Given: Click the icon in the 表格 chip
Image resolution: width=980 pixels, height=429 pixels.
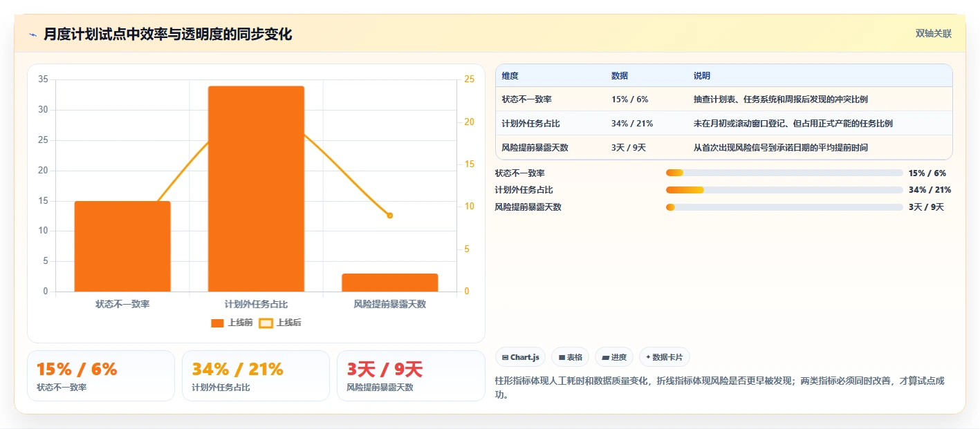Looking at the screenshot, I should (x=562, y=357).
